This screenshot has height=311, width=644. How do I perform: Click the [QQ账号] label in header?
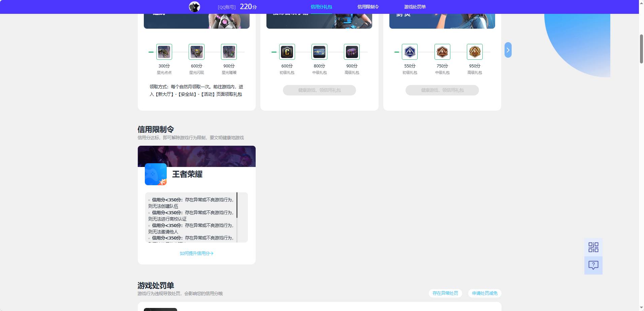[x=227, y=7]
